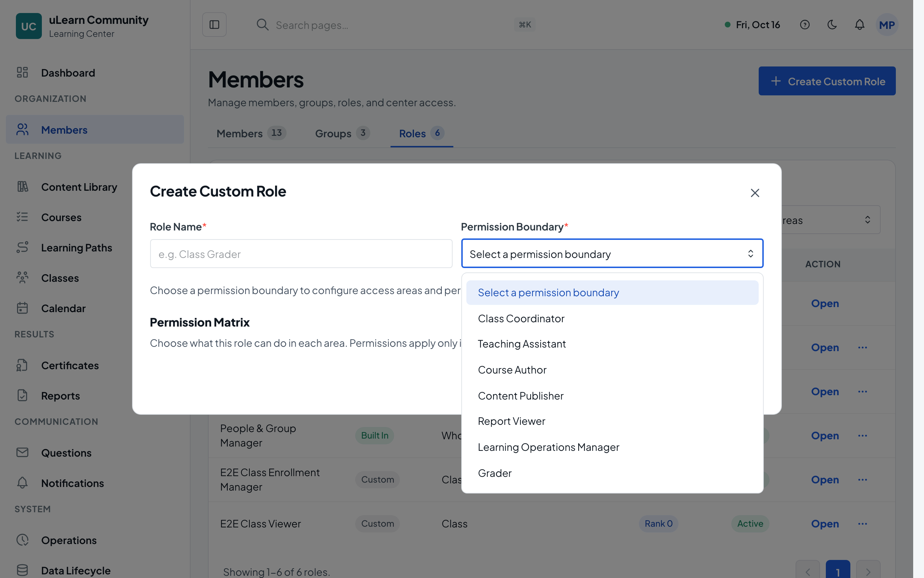Choose Teaching Assistant boundary option
This screenshot has width=924, height=578.
612,344
